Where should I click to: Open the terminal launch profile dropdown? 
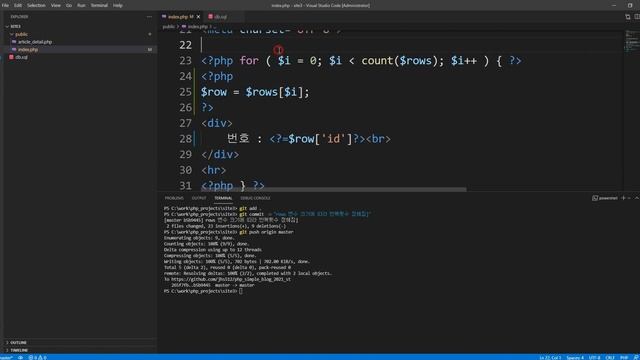click(x=629, y=198)
